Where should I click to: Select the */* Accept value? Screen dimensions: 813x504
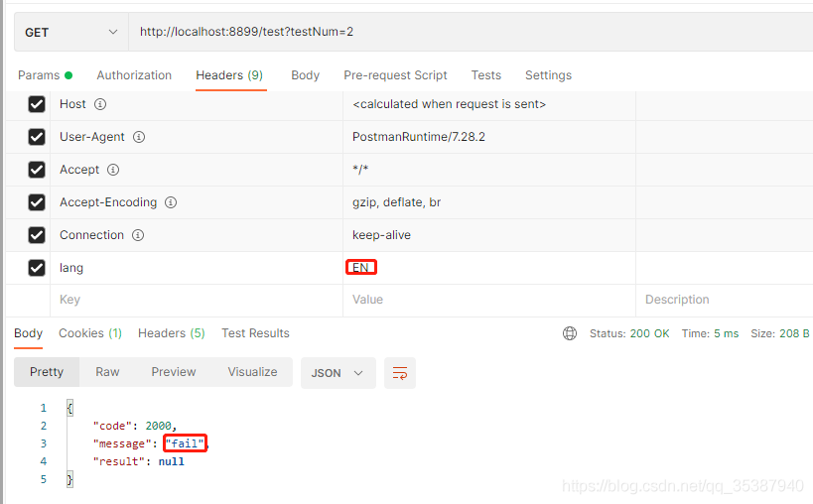360,169
